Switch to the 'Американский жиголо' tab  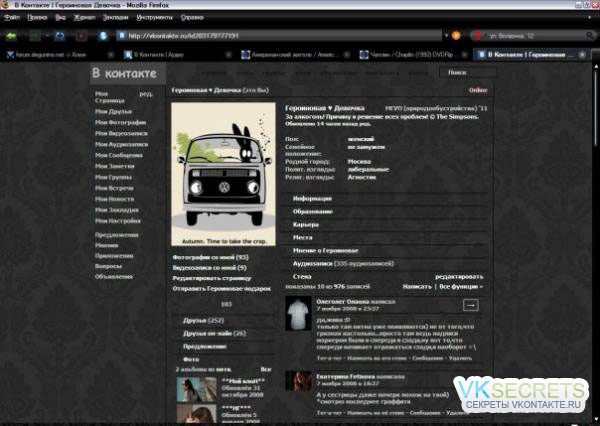coord(294,55)
